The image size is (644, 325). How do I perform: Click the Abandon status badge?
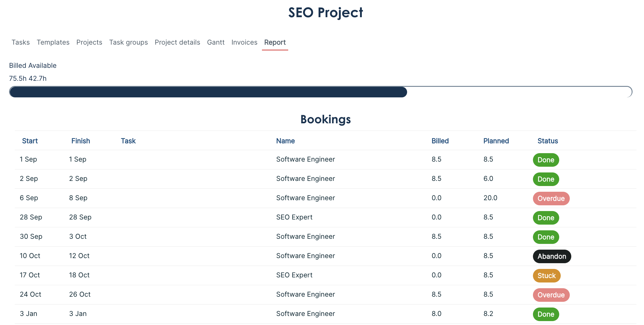551,256
